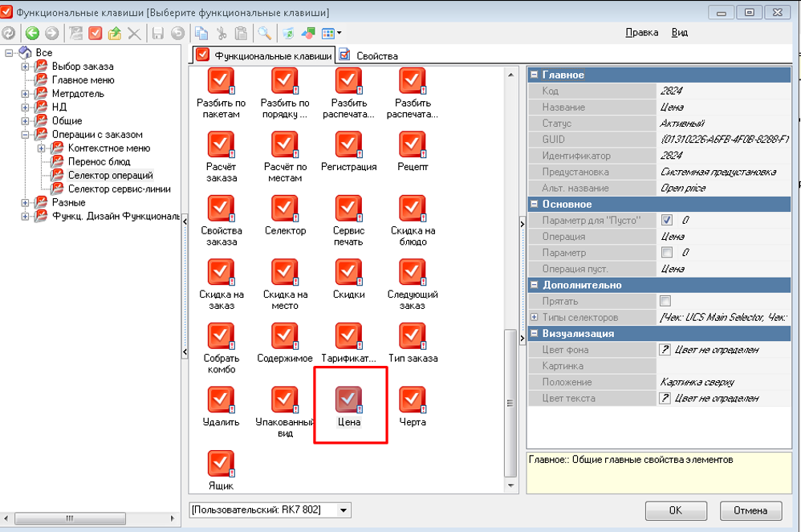
Task: Select the 'Удалить' function key icon
Action: coord(221,399)
